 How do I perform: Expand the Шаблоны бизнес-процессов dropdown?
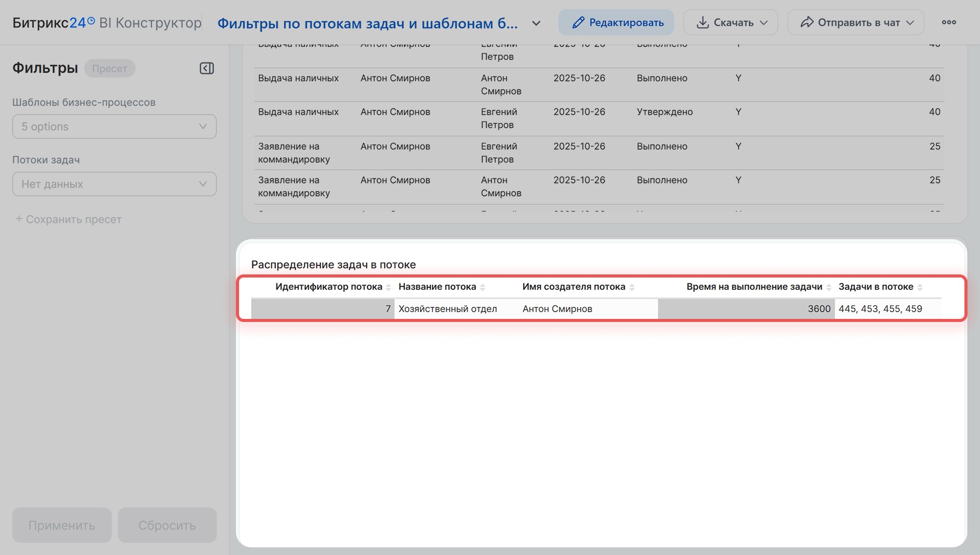click(114, 127)
